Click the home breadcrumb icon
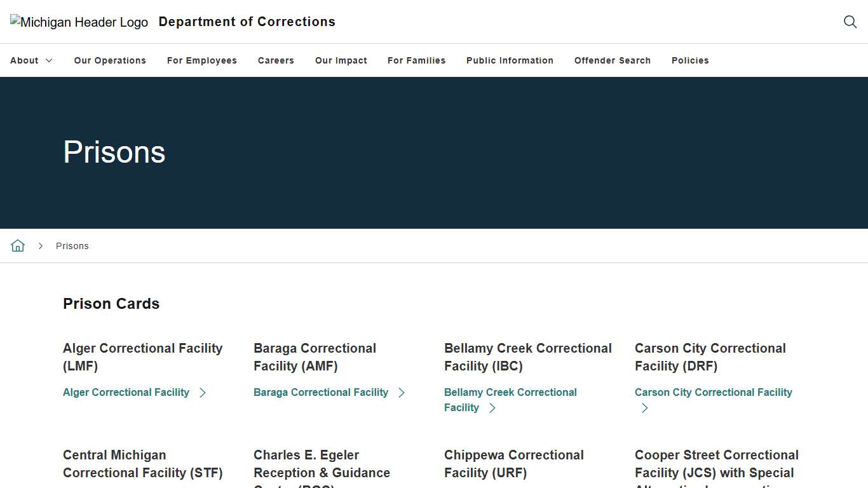 (x=18, y=246)
